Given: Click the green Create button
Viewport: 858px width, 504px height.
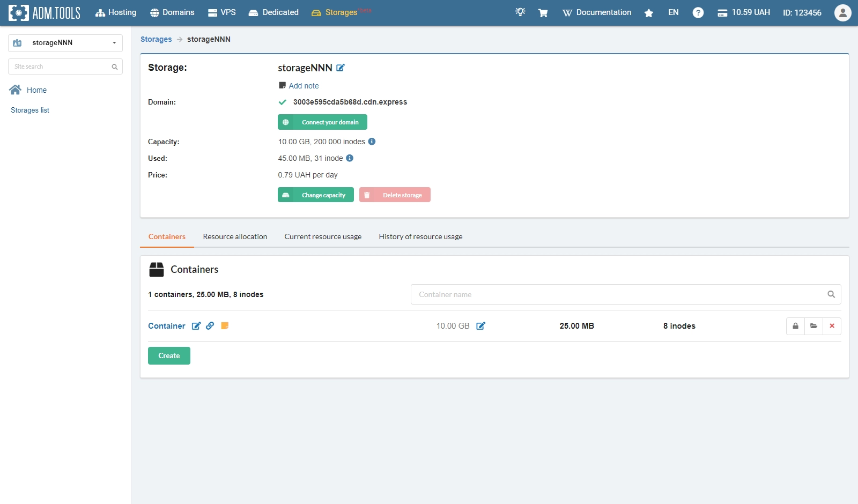Looking at the screenshot, I should pos(169,356).
